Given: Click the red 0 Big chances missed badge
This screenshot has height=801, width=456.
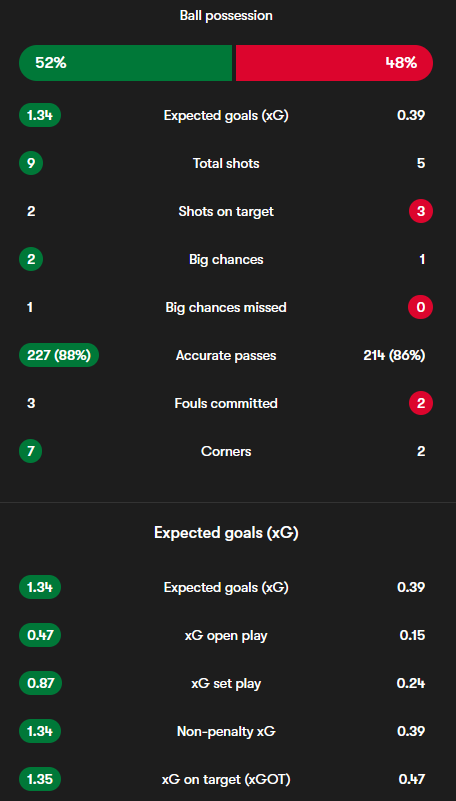Looking at the screenshot, I should (x=420, y=308).
